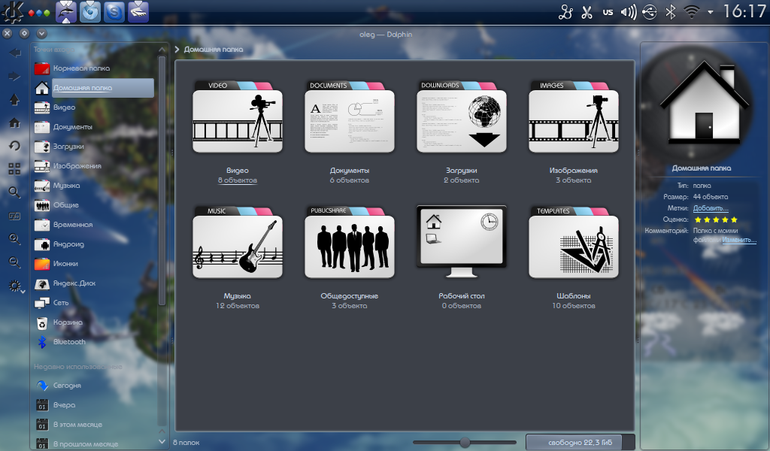Expand breadcrumb arrow before Домашняя папка
This screenshot has width=770, height=451.
click(x=177, y=49)
